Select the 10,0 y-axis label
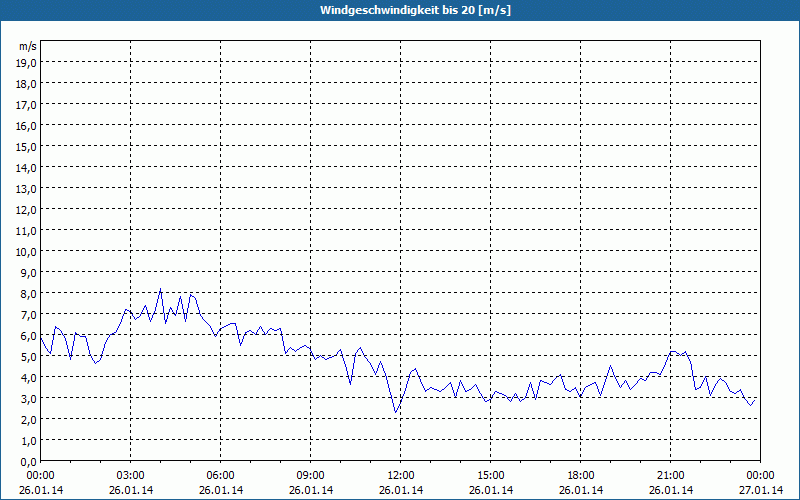Screen dimensions: 800x500 coord(27,252)
